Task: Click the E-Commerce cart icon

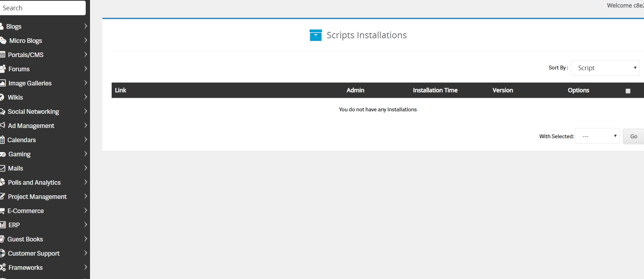Action: (x=2, y=211)
